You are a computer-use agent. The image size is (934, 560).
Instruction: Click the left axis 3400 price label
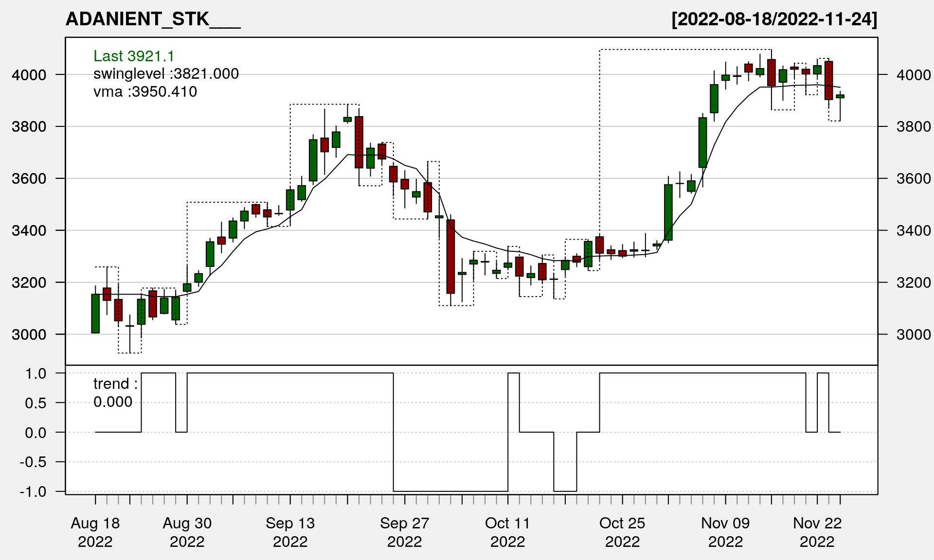(x=29, y=230)
